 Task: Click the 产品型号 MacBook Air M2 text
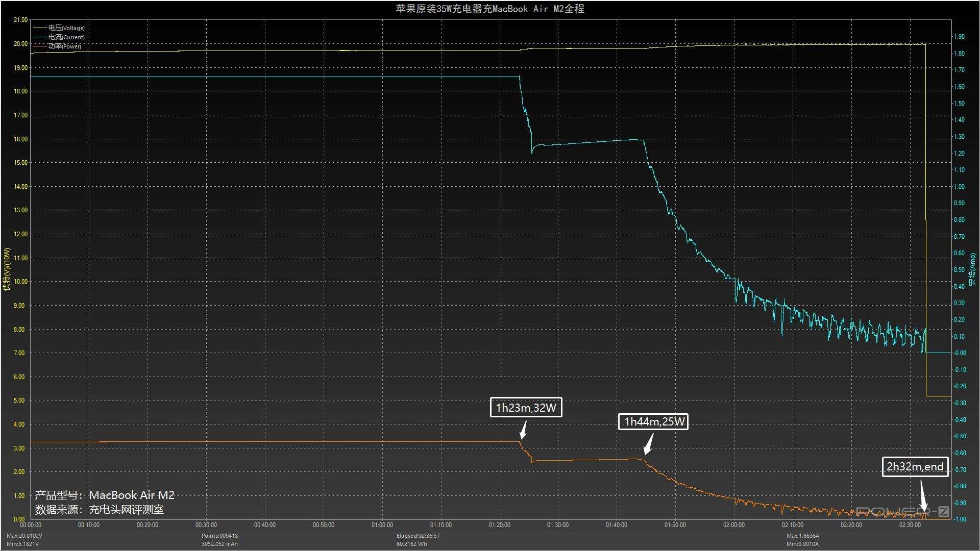(x=105, y=495)
